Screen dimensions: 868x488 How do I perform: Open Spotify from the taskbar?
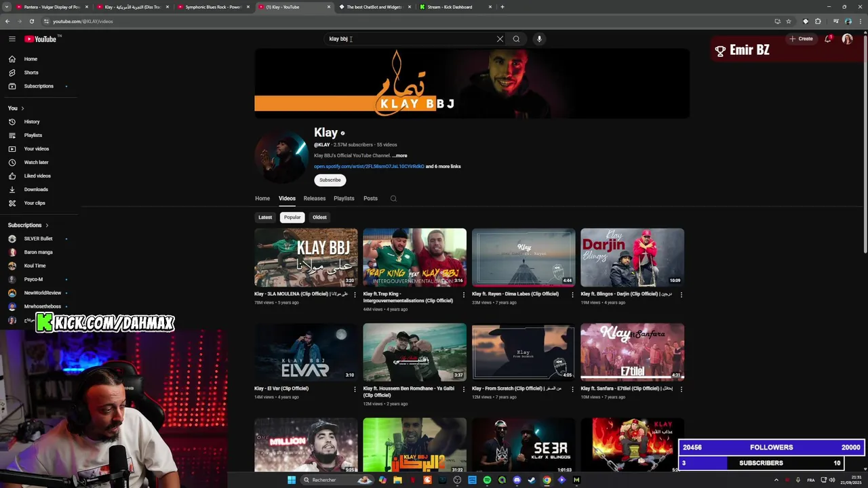point(487,480)
